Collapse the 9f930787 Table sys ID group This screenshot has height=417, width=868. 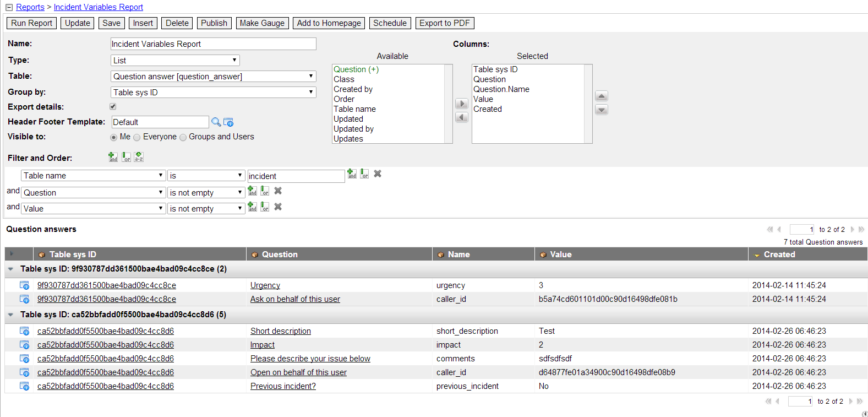(x=10, y=269)
